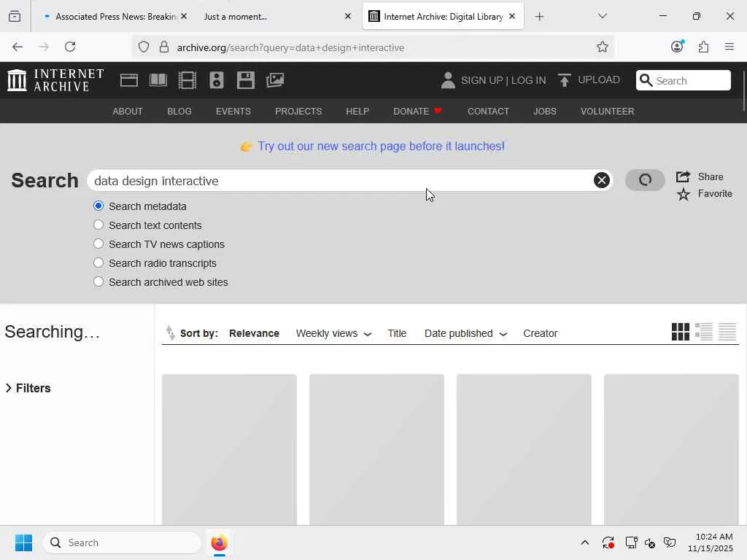747x560 pixels.
Task: Open the CONTACT menu item
Action: click(x=488, y=112)
